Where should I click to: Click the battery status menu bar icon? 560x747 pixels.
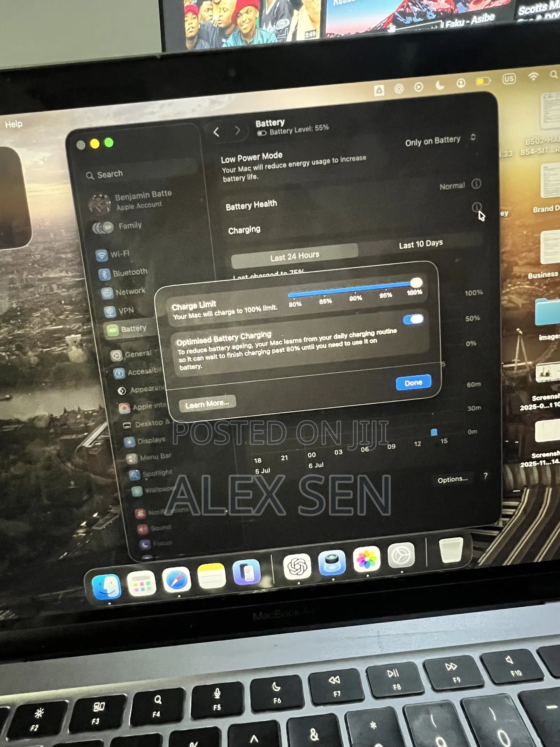483,81
